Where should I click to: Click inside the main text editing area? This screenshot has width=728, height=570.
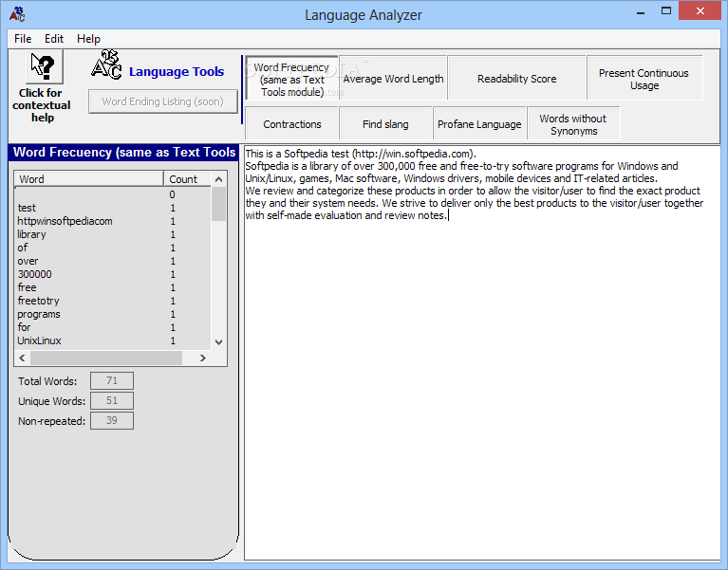click(482, 353)
